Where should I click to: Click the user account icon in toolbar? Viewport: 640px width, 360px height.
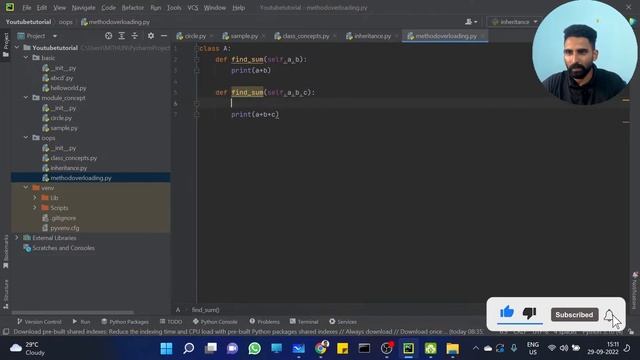[471, 22]
